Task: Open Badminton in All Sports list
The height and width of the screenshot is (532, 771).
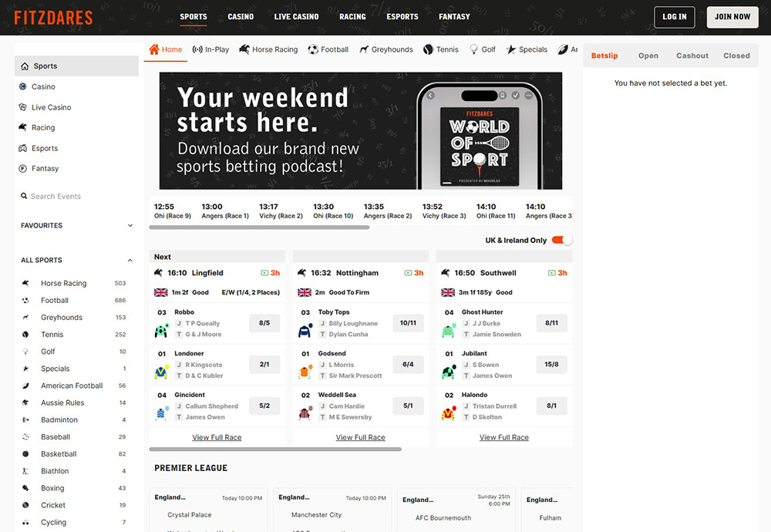Action: point(74,420)
